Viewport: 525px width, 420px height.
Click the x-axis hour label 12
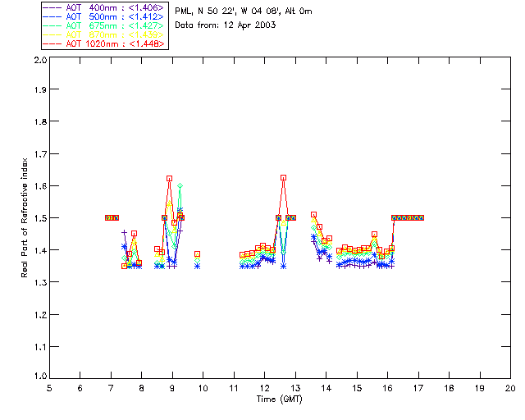[264, 388]
